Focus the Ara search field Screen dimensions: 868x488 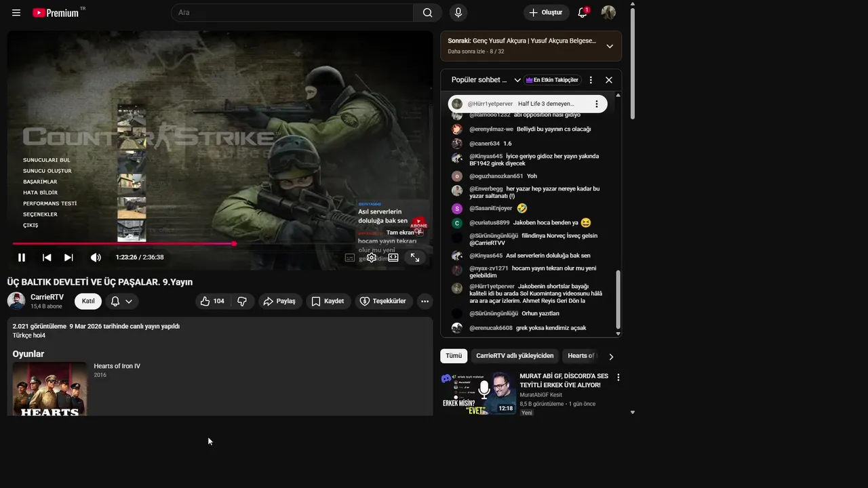point(292,13)
